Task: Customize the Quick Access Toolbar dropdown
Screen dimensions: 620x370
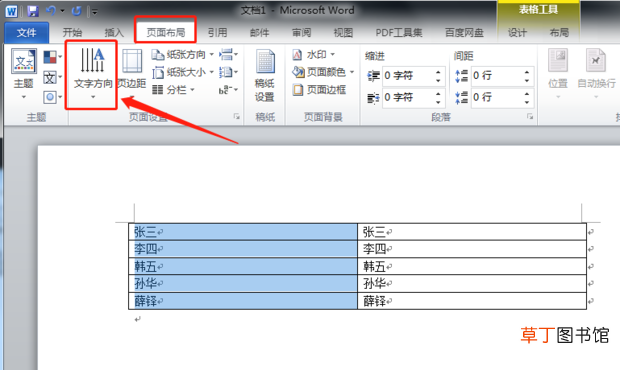Action: point(95,12)
